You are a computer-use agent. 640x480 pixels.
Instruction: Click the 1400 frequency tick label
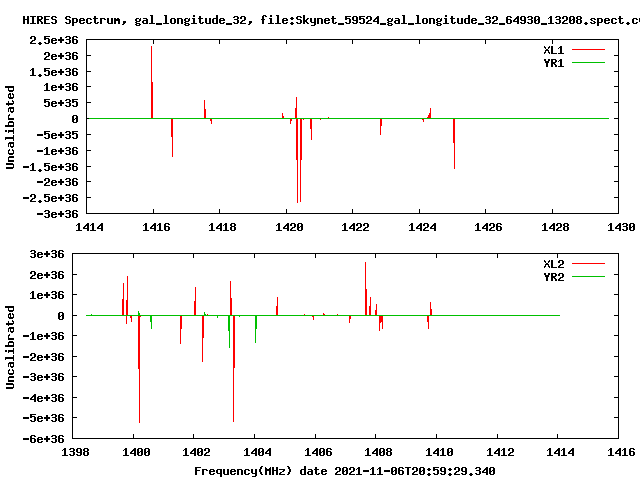click(x=136, y=452)
